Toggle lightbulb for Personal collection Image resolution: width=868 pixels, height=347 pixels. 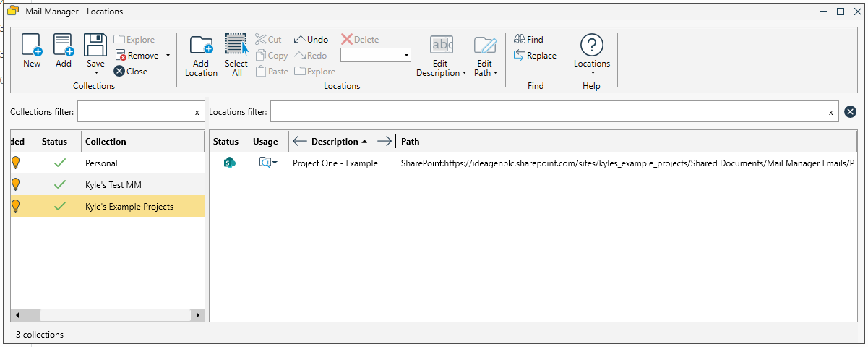(15, 163)
